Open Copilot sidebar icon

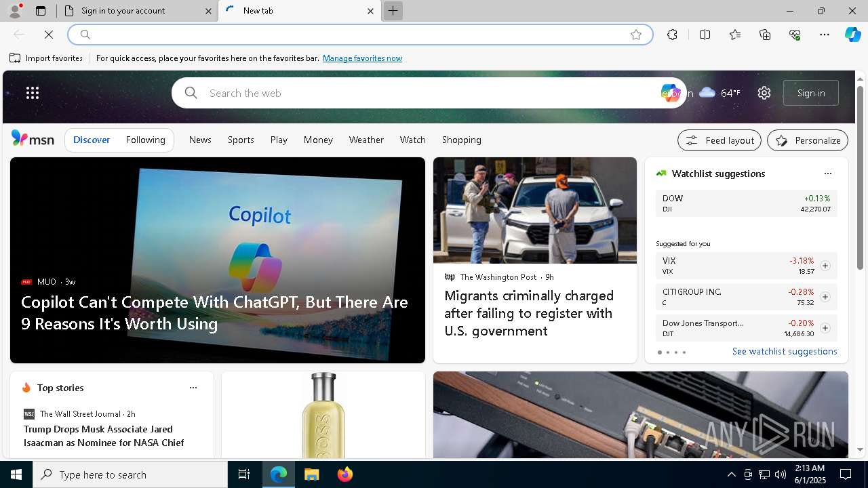tap(852, 35)
